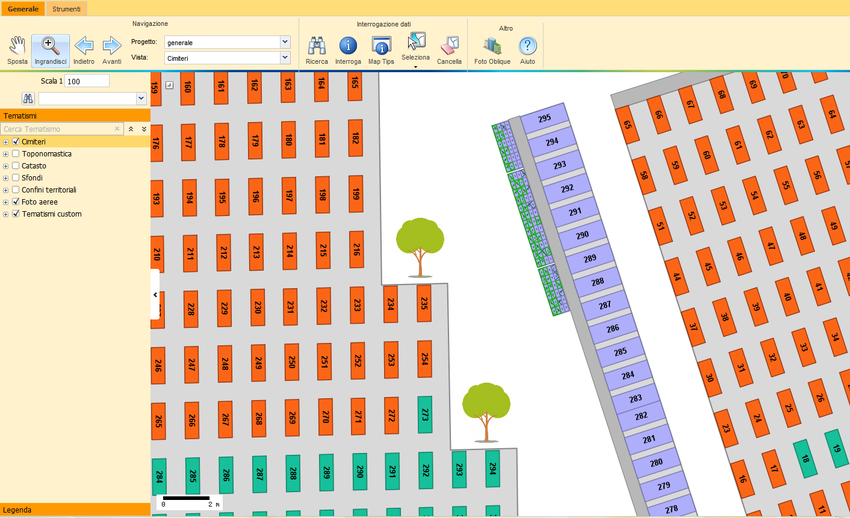850x518 pixels.
Task: Open the Aiuto help icon
Action: click(x=527, y=50)
